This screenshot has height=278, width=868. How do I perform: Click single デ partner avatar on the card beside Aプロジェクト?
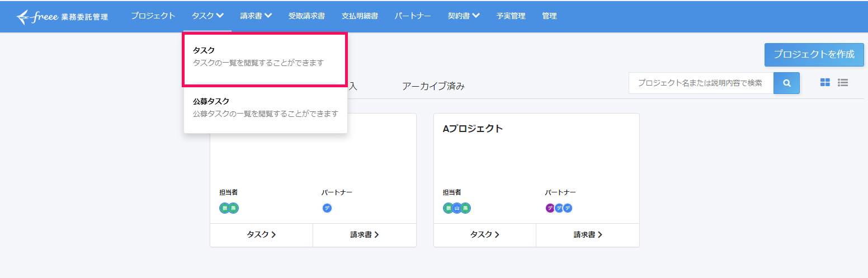327,208
